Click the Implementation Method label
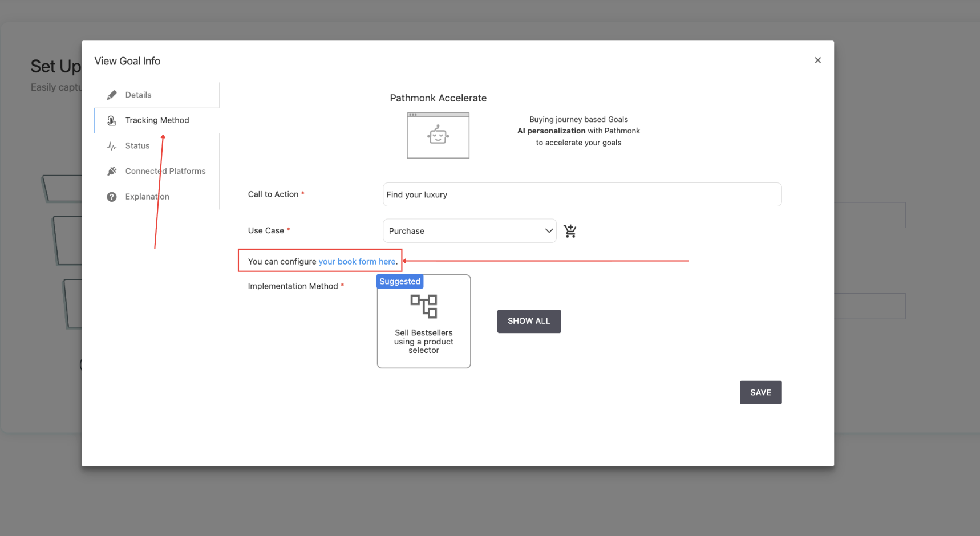This screenshot has width=980, height=536. [x=293, y=286]
